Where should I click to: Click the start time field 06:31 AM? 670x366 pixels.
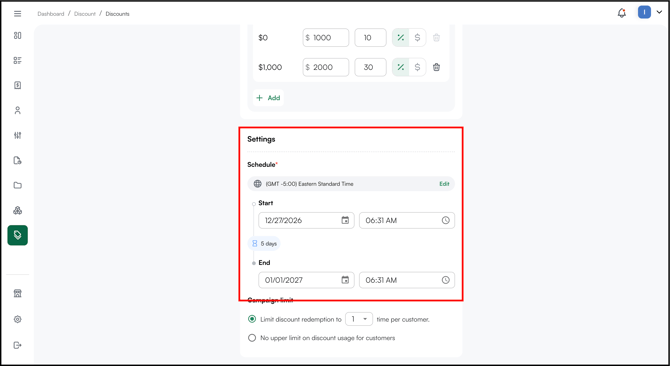click(x=407, y=220)
